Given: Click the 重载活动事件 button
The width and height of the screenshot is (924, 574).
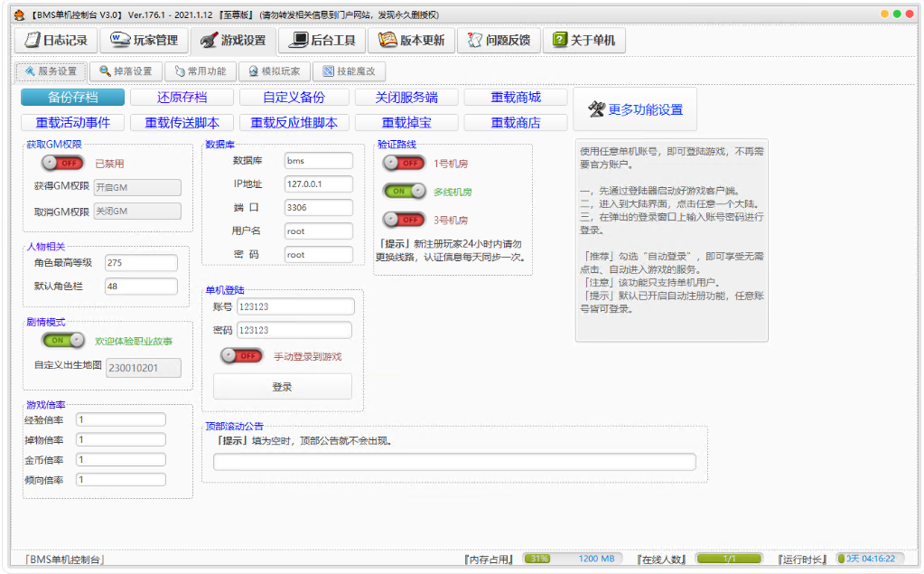Looking at the screenshot, I should (x=72, y=123).
